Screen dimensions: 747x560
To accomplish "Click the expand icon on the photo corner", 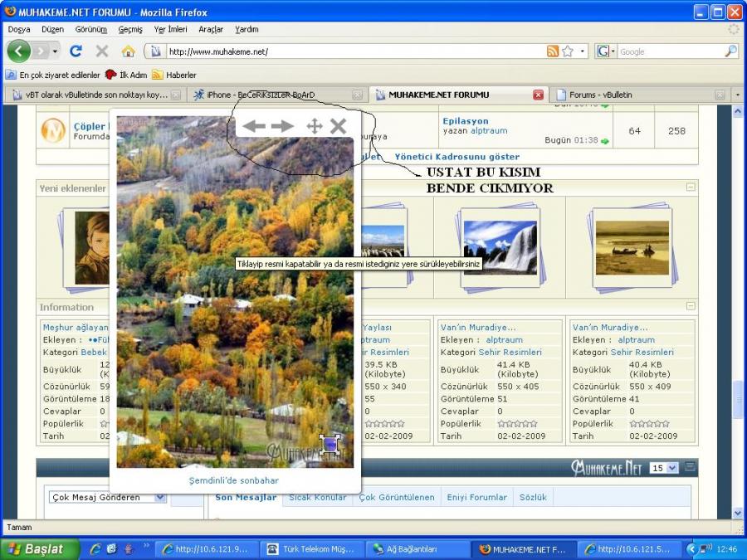I will click(x=330, y=445).
